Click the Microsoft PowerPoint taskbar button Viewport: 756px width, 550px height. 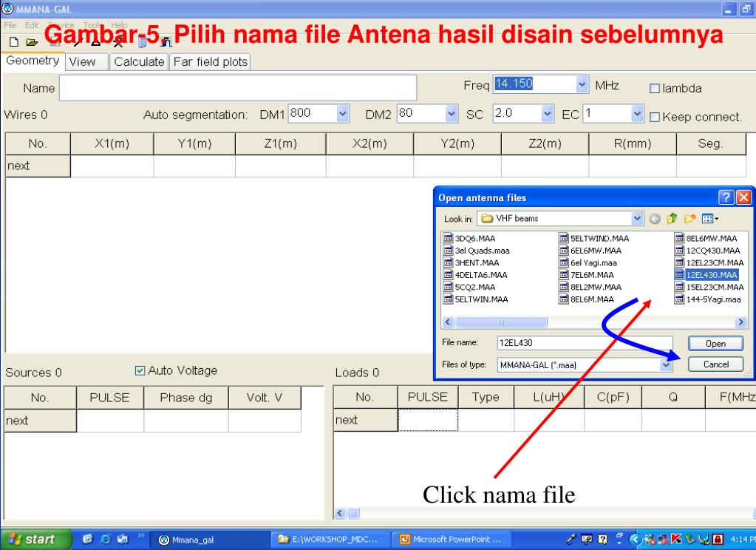pyautogui.click(x=450, y=540)
